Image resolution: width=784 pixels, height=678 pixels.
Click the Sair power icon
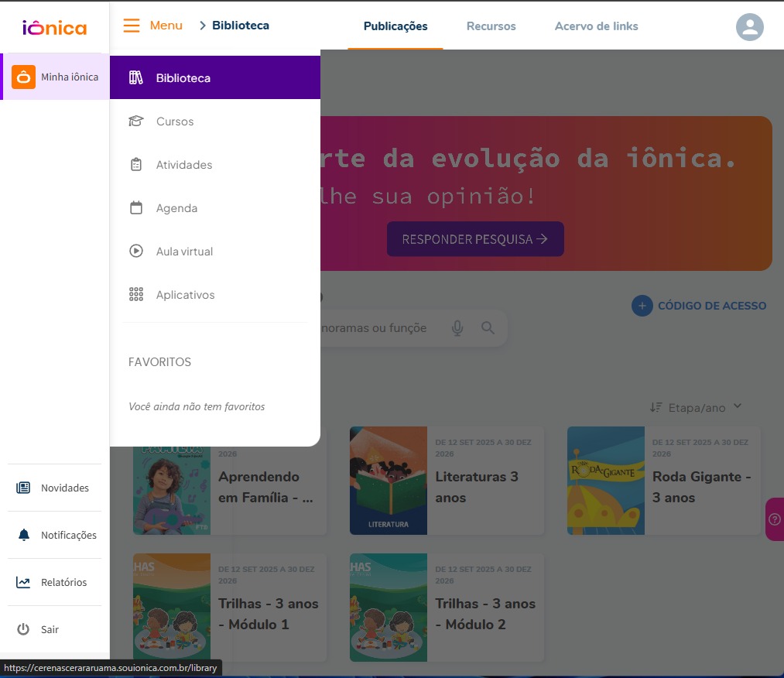26,628
